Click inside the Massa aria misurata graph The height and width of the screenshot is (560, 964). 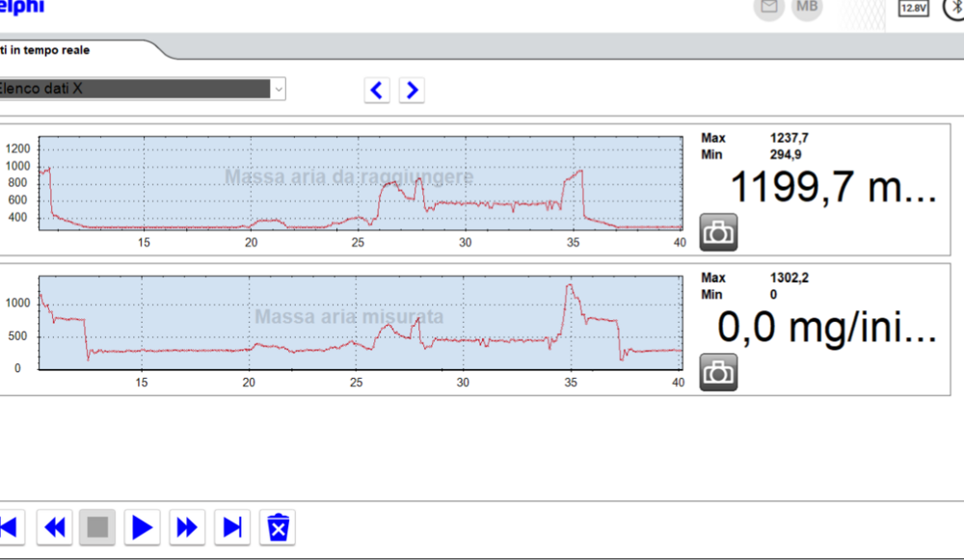(361, 323)
